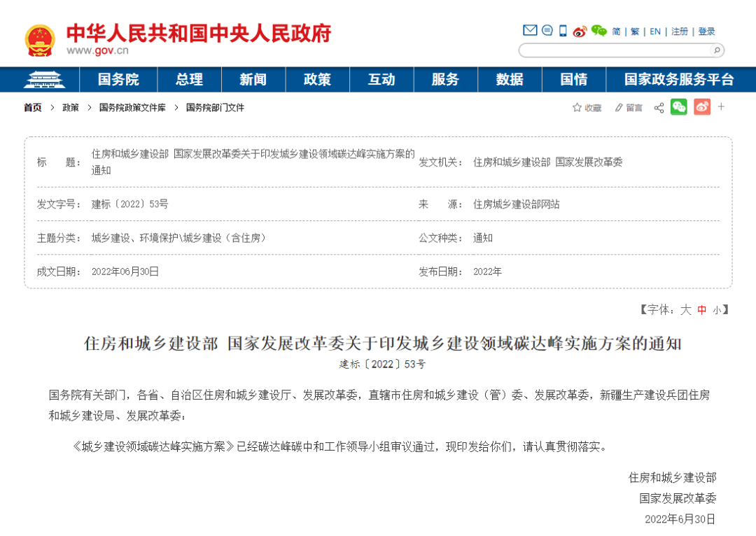Open the 国务院 menu tab
Screen dimensions: 756x536
118,80
